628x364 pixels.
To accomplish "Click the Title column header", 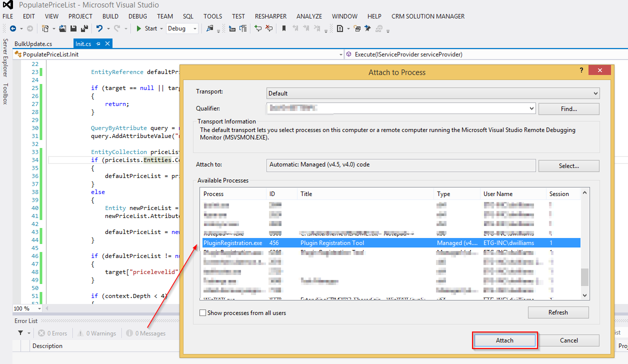I will (x=365, y=194).
